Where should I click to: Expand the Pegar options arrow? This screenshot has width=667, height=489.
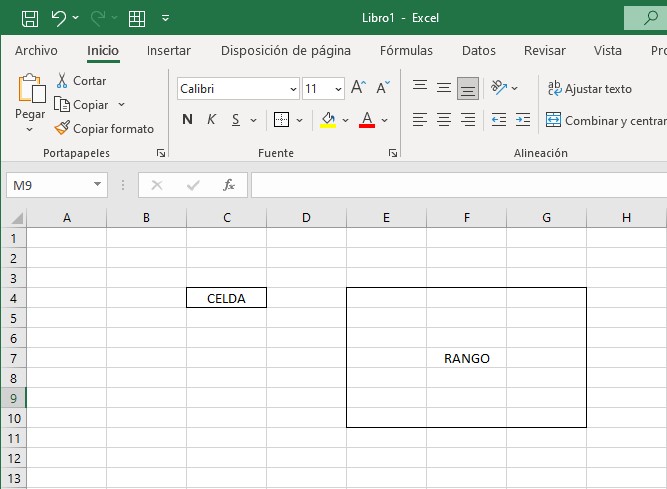[29, 129]
